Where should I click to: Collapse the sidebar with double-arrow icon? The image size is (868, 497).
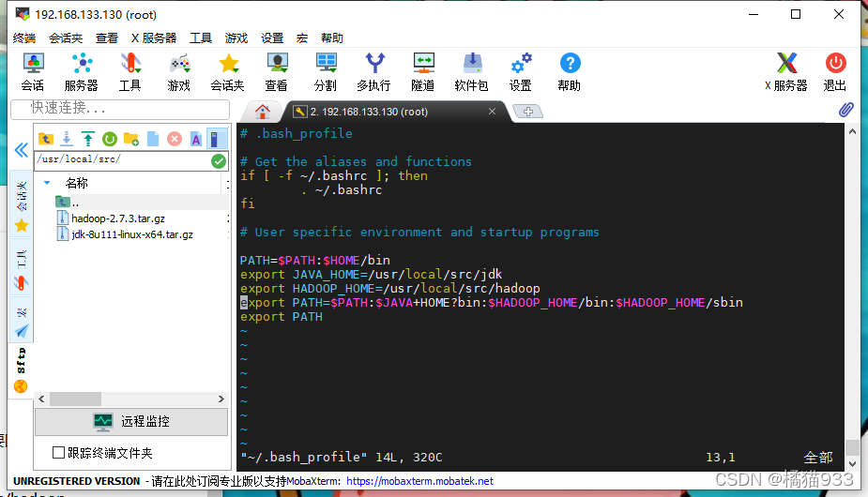(21, 149)
